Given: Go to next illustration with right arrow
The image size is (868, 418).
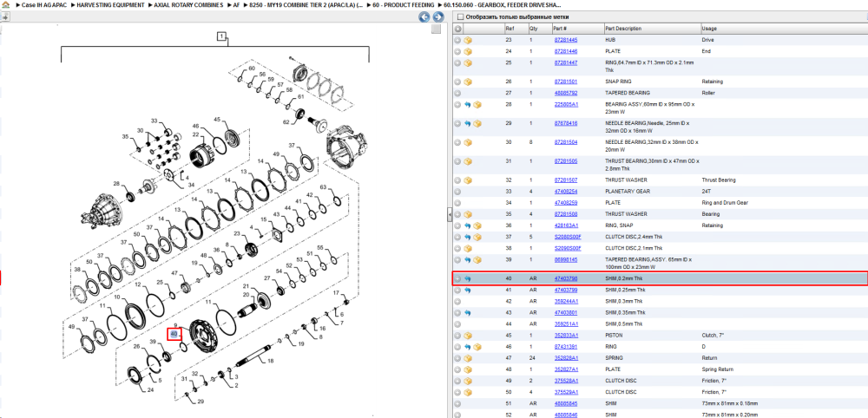Looking at the screenshot, I should point(437,17).
